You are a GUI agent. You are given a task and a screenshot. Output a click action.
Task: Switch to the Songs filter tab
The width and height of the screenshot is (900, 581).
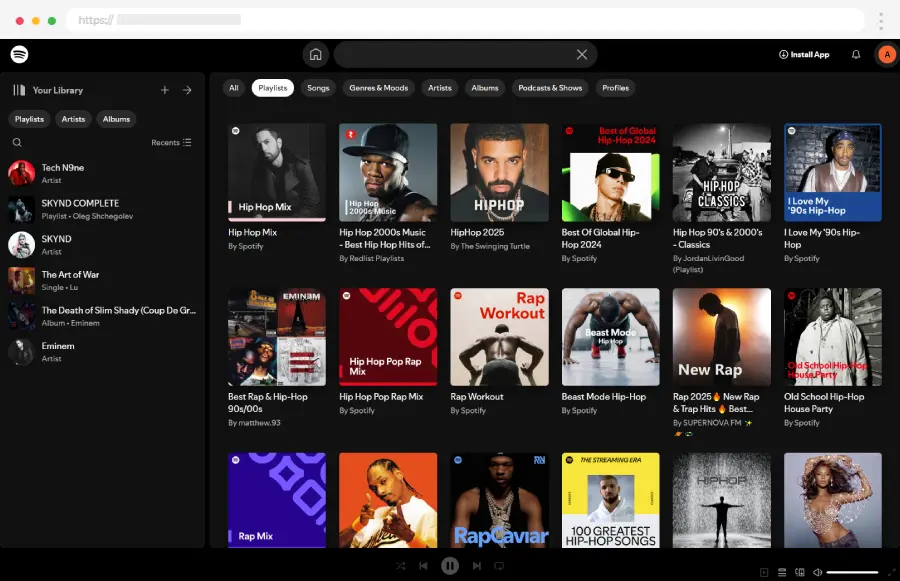318,88
